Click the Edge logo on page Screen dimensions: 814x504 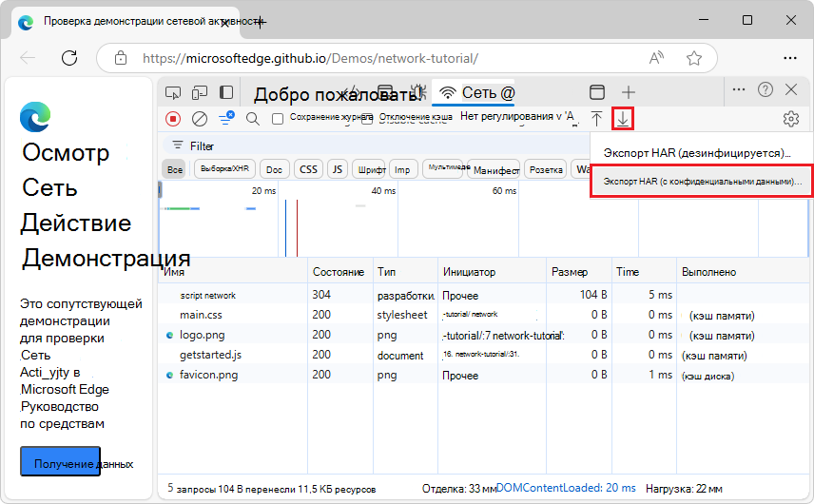pyautogui.click(x=35, y=117)
